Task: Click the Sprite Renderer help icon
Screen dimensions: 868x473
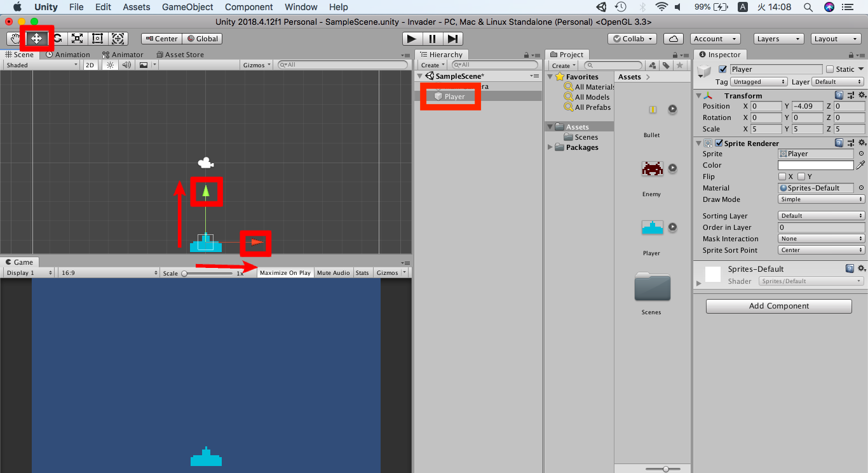Action: (839, 143)
